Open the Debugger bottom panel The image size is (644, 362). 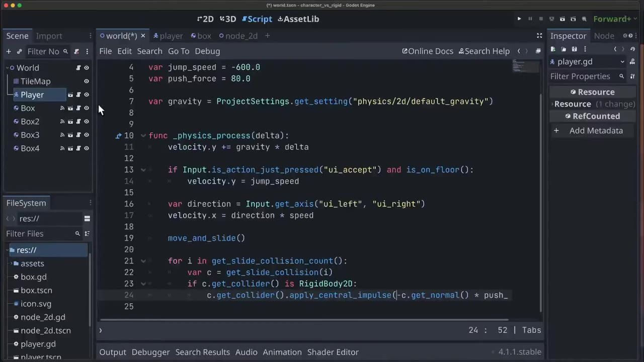[x=150, y=352]
